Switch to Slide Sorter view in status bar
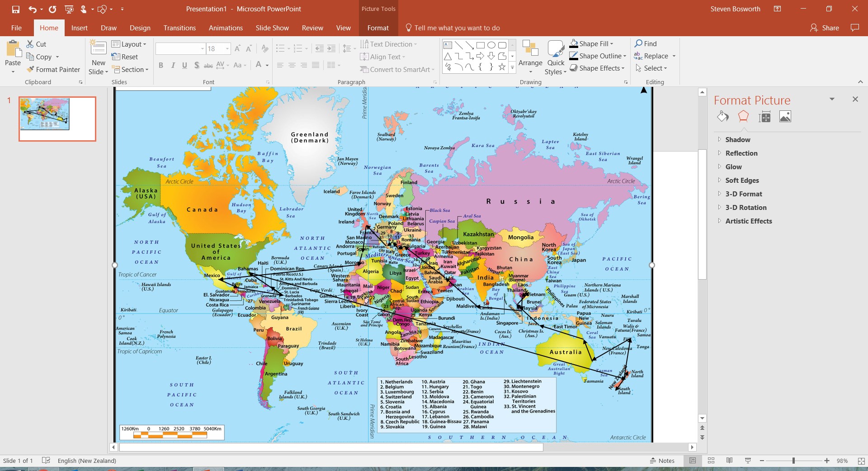868x471 pixels. [x=711, y=461]
